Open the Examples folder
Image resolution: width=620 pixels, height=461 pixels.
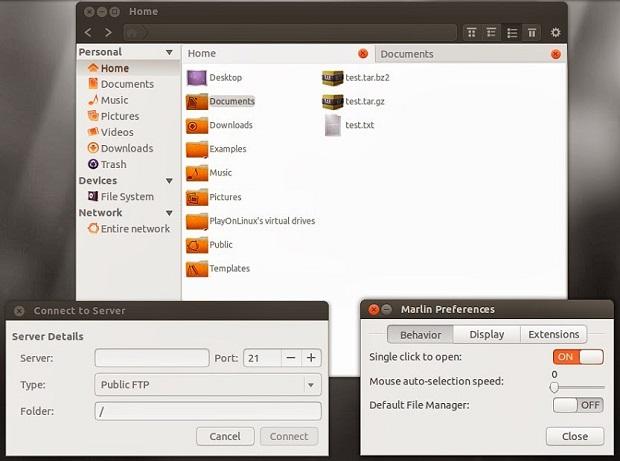[x=216, y=149]
